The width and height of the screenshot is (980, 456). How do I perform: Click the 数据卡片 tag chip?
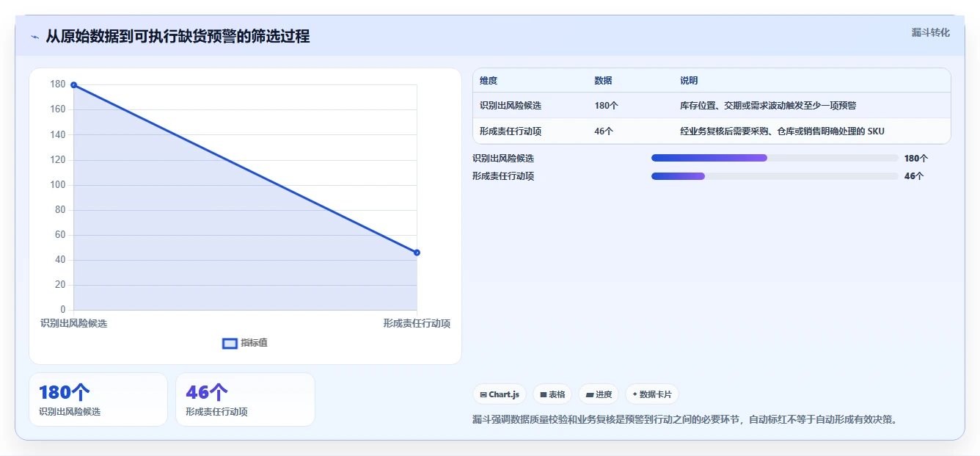click(652, 394)
